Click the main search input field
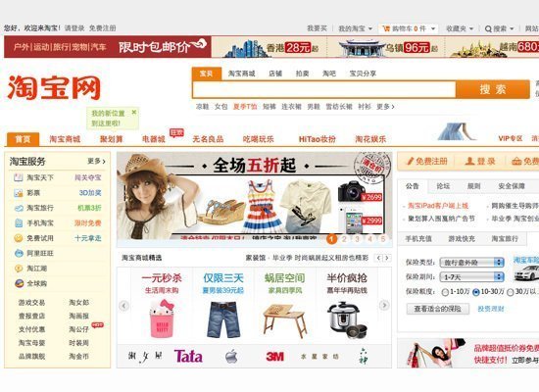 click(x=323, y=90)
